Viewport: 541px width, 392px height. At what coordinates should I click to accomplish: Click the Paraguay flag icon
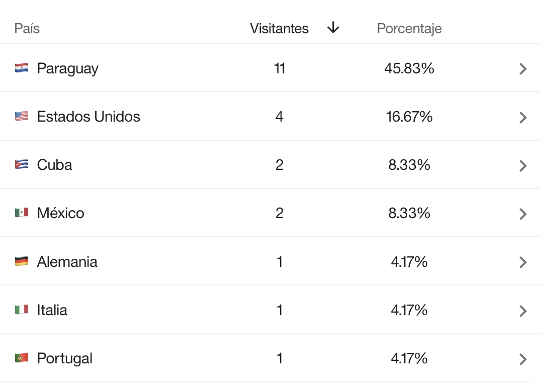pos(22,68)
